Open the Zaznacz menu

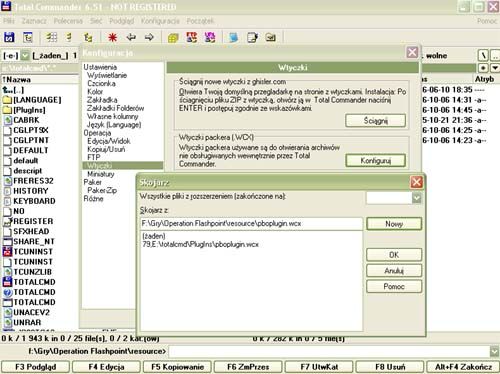point(34,21)
